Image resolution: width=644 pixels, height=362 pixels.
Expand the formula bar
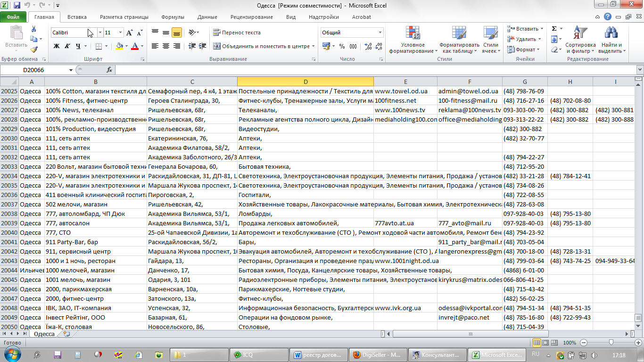click(639, 69)
